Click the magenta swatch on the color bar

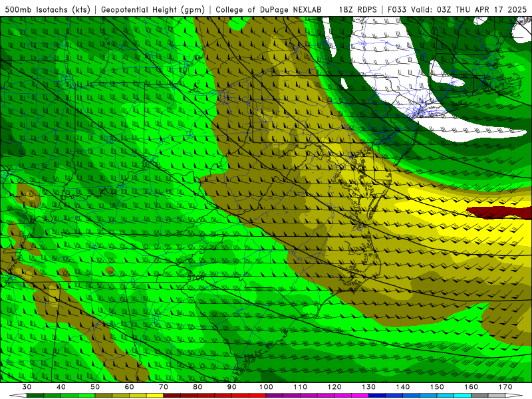(x=360, y=396)
